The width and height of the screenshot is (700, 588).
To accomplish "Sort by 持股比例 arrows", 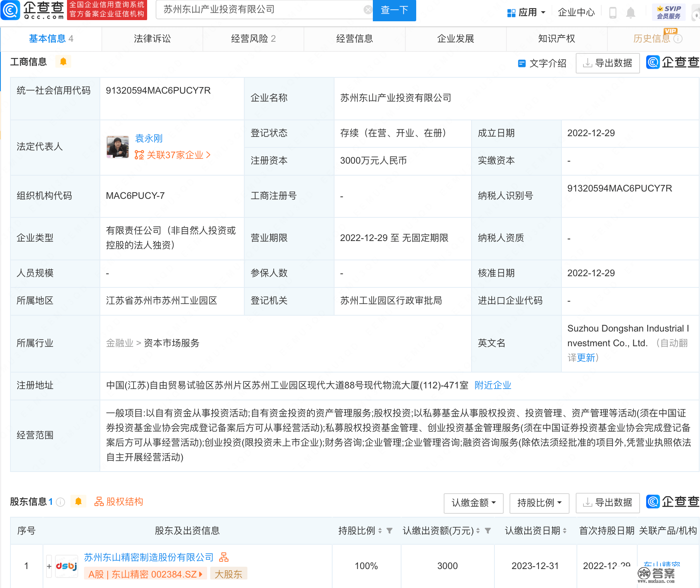I will 380,531.
